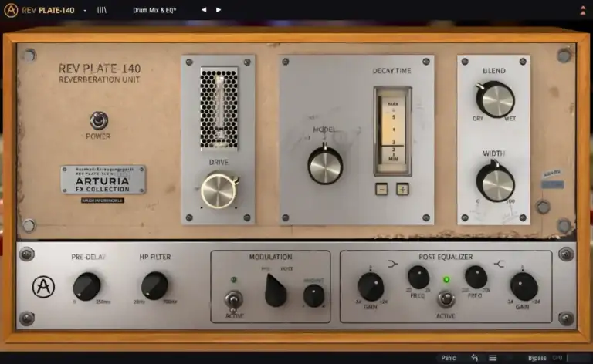The width and height of the screenshot is (593, 364).
Task: Click the Panic button
Action: pyautogui.click(x=448, y=358)
